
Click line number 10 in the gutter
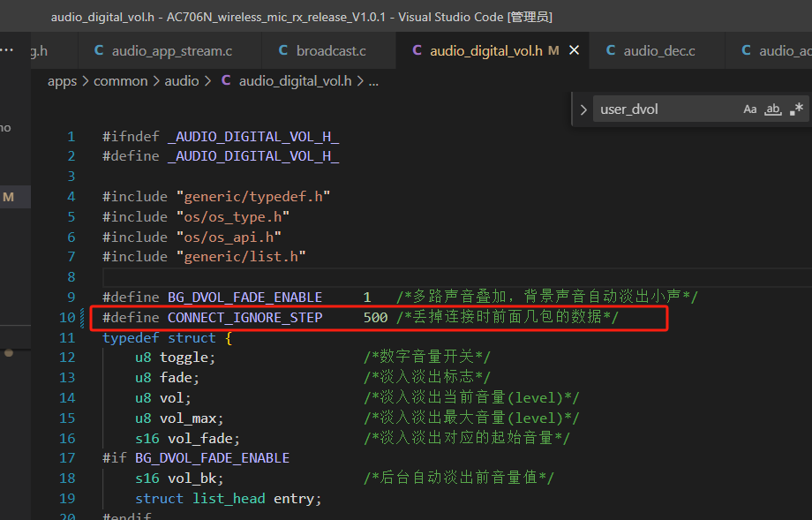[67, 318]
